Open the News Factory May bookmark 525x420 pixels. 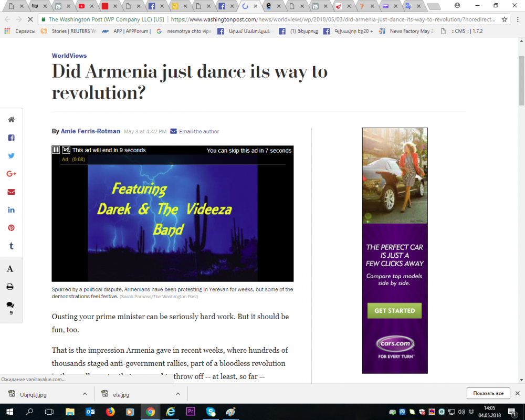(406, 31)
